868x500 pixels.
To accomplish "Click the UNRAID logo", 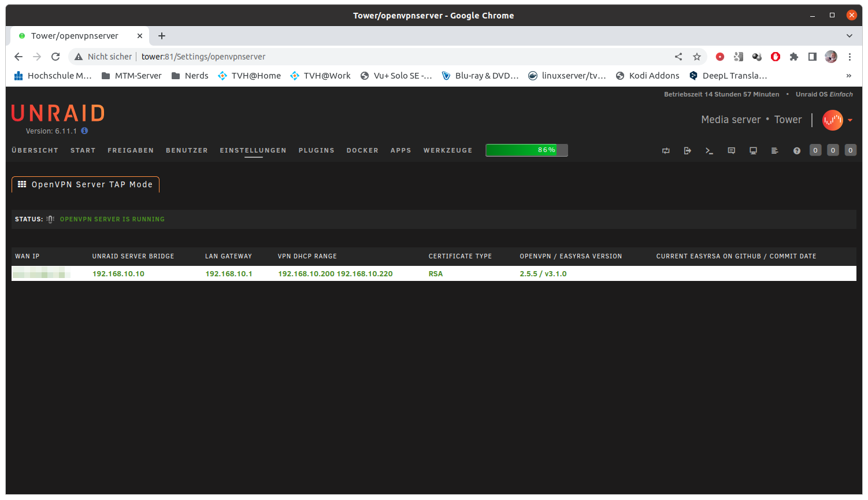I will (58, 113).
